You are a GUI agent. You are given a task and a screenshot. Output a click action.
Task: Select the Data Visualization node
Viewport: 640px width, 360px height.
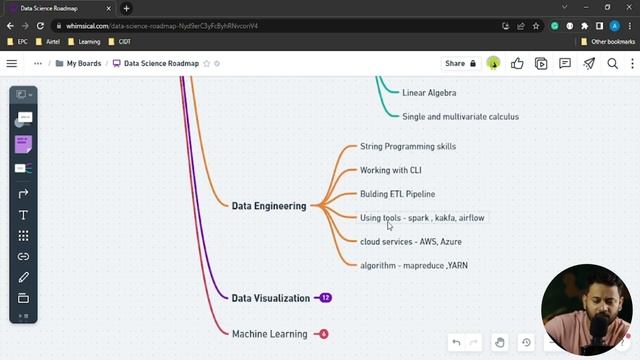(271, 298)
